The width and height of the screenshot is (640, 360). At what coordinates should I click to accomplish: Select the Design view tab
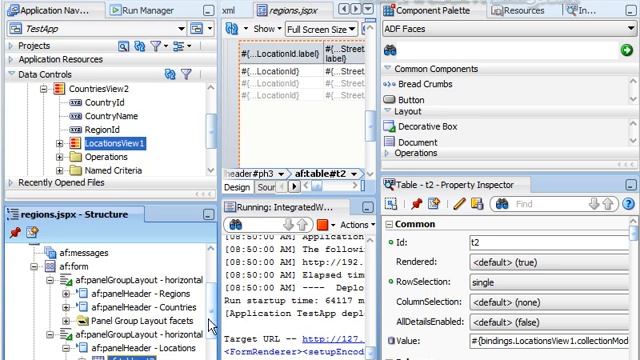pyautogui.click(x=237, y=187)
